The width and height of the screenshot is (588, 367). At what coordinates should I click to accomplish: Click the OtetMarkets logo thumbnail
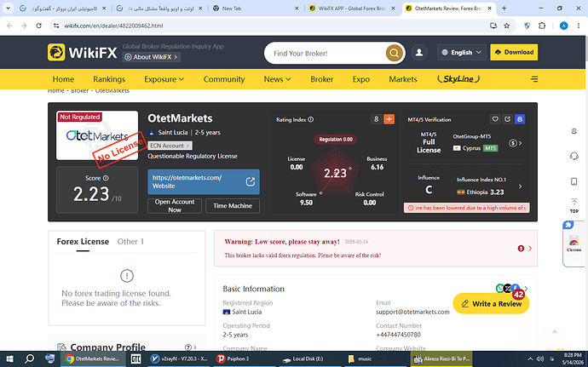tap(97, 135)
